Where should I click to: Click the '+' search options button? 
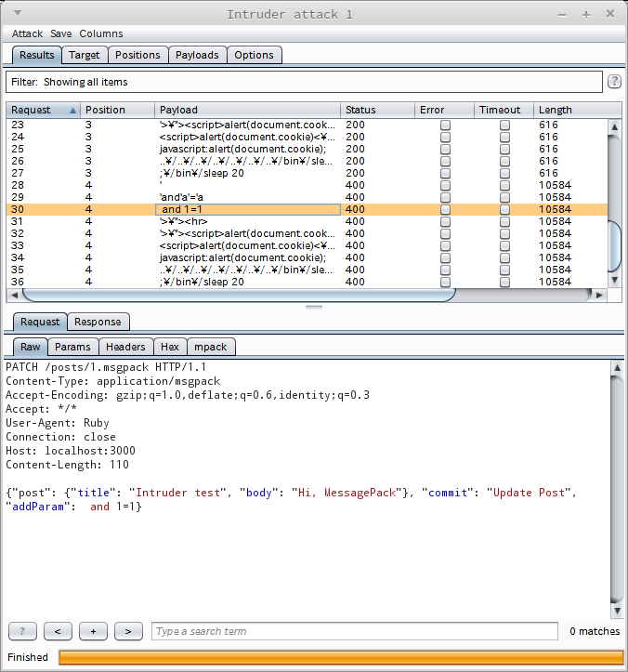[x=93, y=631]
